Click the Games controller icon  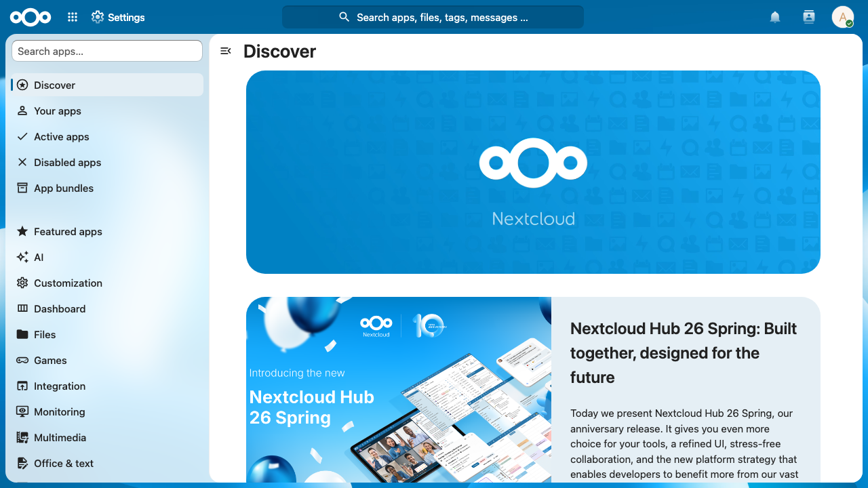[22, 360]
